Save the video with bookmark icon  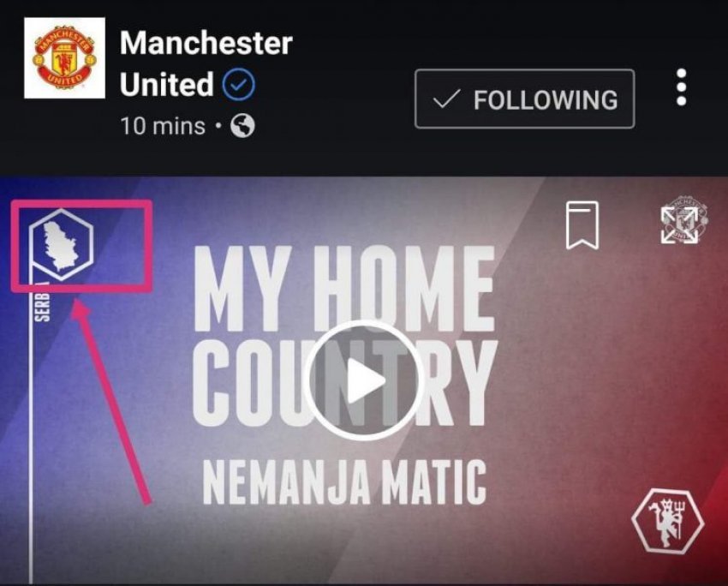tap(582, 225)
